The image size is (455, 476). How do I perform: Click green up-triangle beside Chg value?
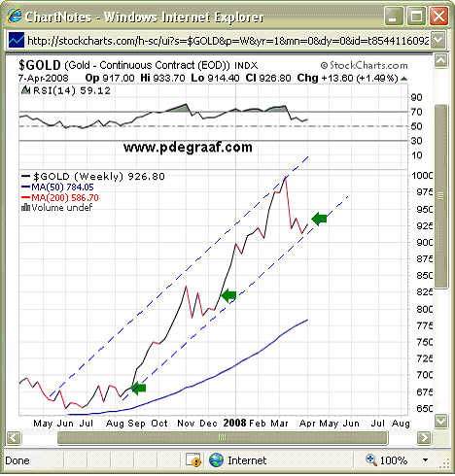tap(403, 79)
